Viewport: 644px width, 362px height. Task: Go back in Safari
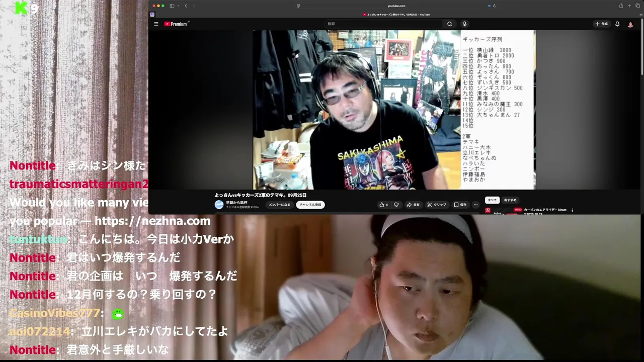186,6
